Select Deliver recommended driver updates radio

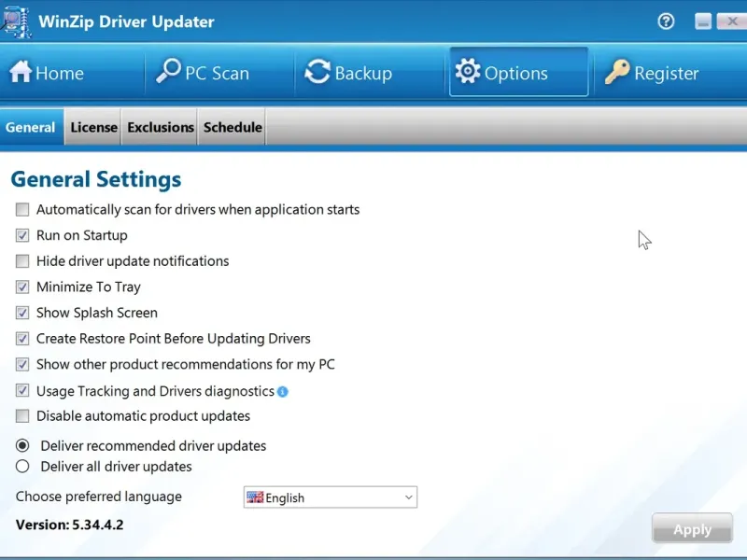(22, 446)
